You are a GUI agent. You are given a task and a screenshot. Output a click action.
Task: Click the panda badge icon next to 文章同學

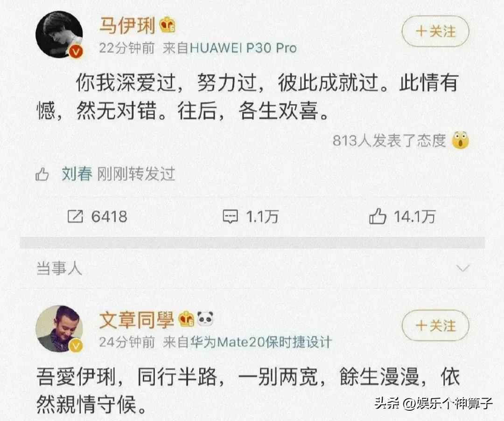[205, 318]
